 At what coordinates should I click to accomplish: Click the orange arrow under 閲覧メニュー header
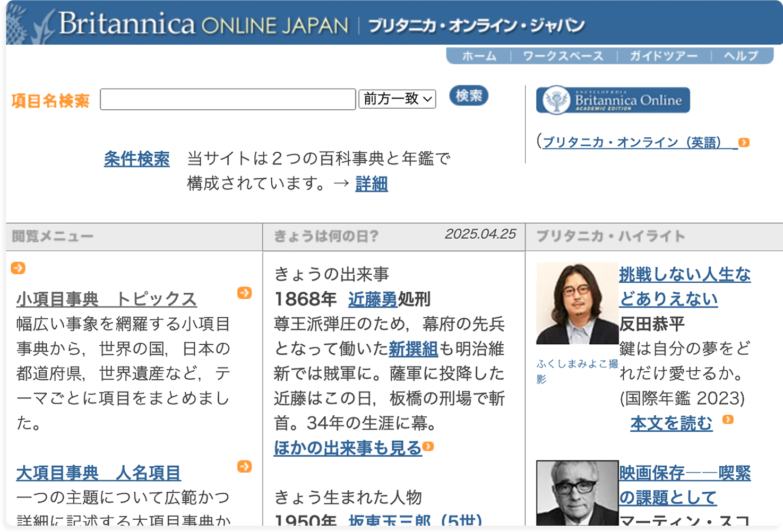[18, 268]
